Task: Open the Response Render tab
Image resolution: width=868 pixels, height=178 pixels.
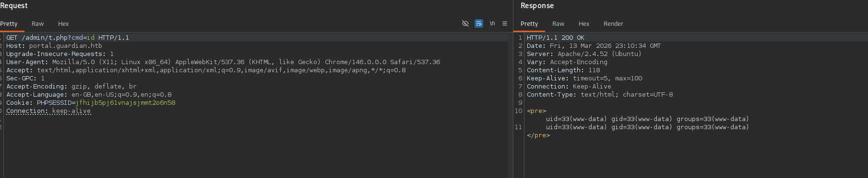Action: coord(613,24)
